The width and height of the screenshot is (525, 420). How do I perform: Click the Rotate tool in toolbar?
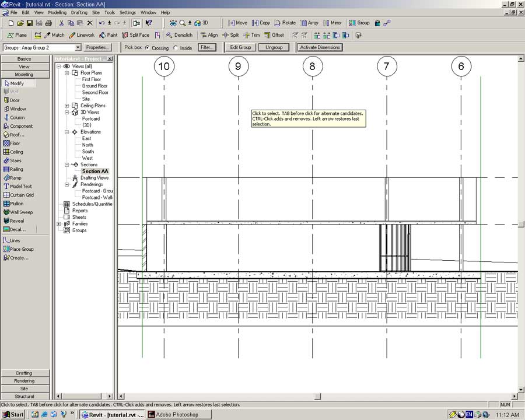(x=285, y=23)
